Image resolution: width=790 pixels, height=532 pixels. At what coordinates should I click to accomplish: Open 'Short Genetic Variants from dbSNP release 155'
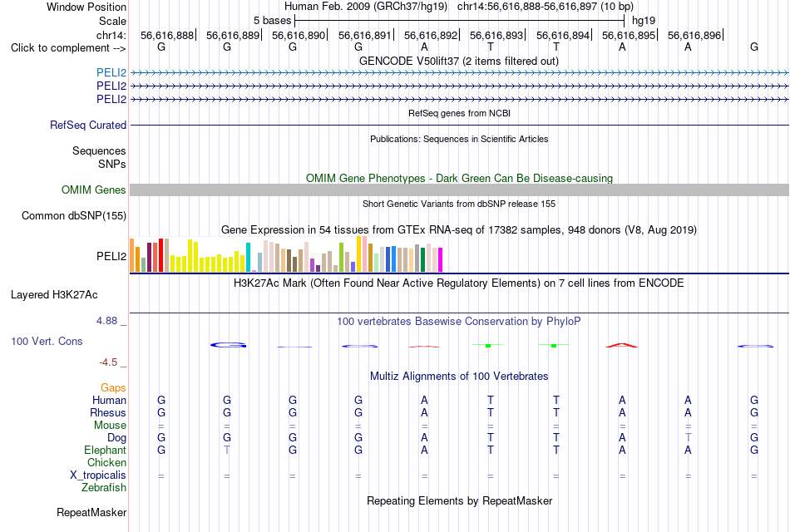(x=459, y=204)
